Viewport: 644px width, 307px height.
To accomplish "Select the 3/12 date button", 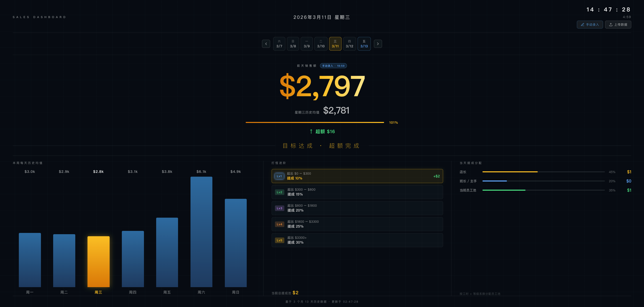I will pyautogui.click(x=349, y=44).
